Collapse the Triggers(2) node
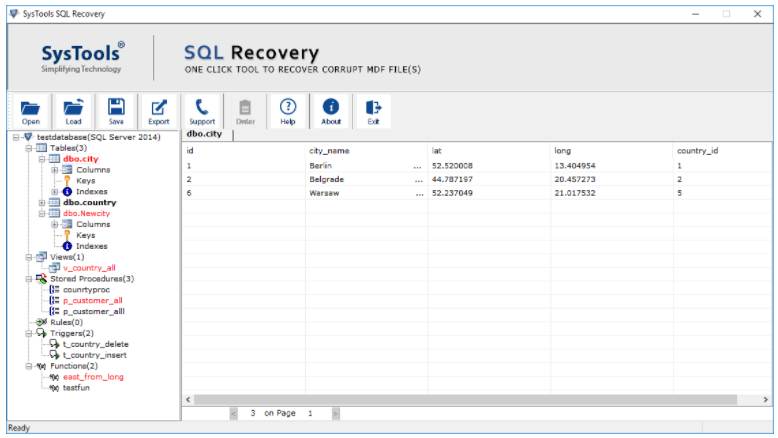This screenshot has width=778, height=438. [29, 333]
